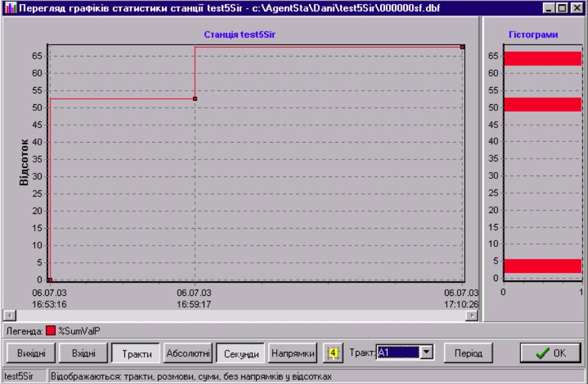Click the histogram bar near 5
Image resolution: width=588 pixels, height=384 pixels.
(x=542, y=266)
